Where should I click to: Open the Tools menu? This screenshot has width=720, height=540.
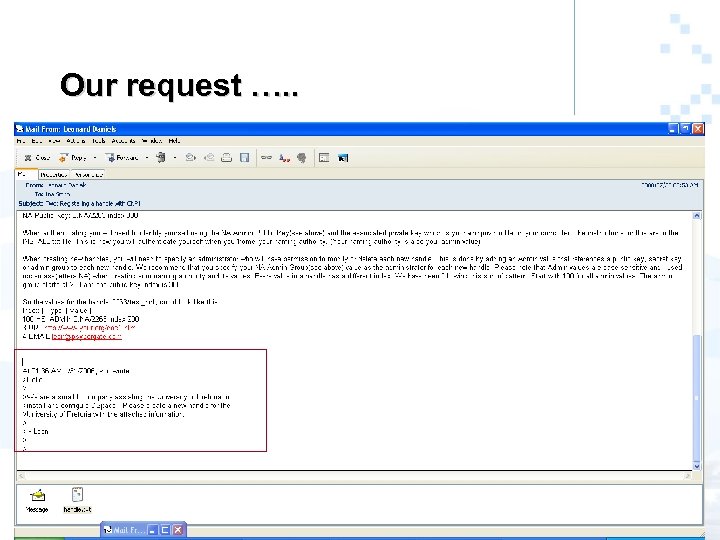point(98,141)
